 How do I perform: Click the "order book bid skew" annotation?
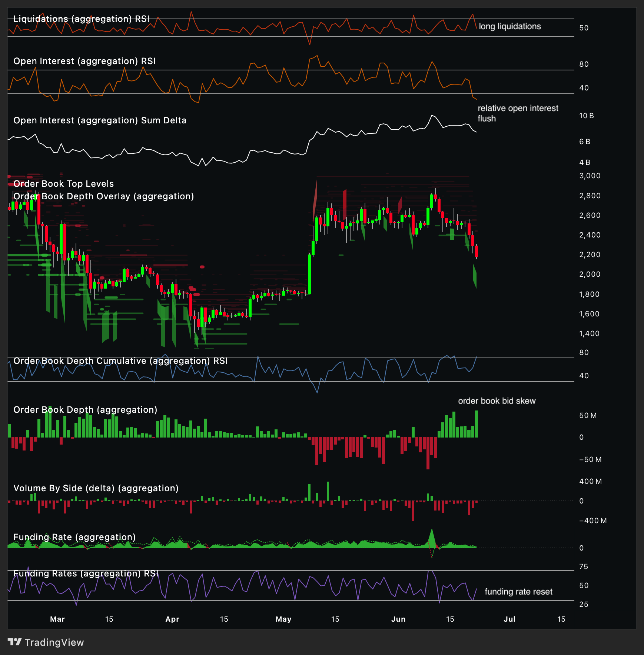pyautogui.click(x=497, y=401)
